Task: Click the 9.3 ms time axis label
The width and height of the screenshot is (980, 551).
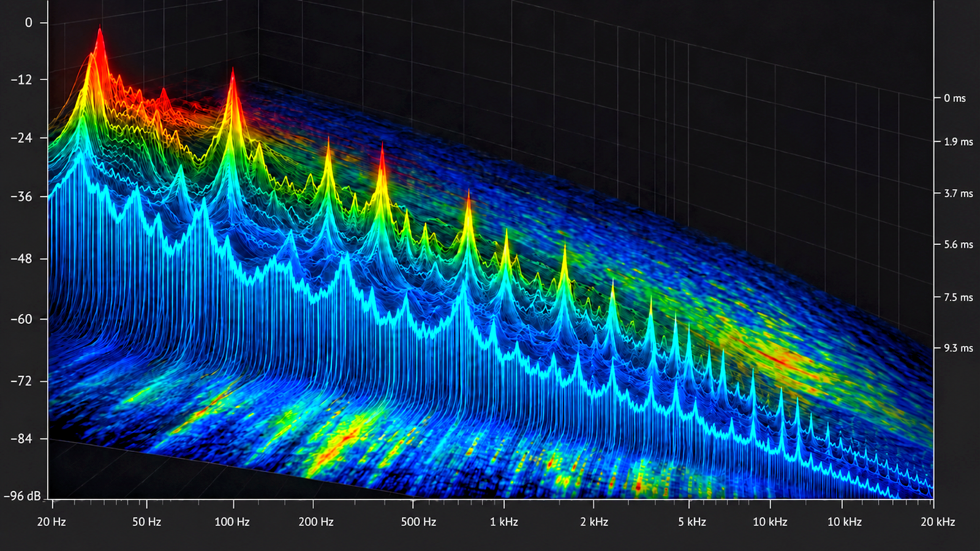Action: pyautogui.click(x=958, y=348)
